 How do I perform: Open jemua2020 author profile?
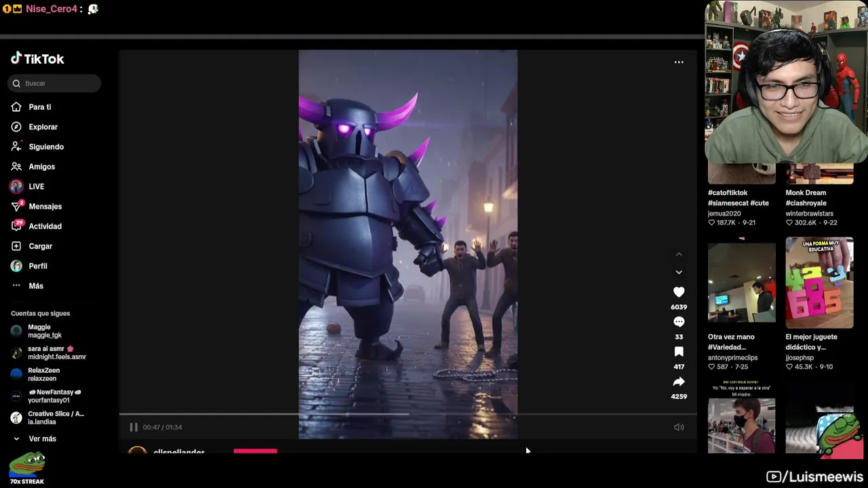[x=724, y=213]
